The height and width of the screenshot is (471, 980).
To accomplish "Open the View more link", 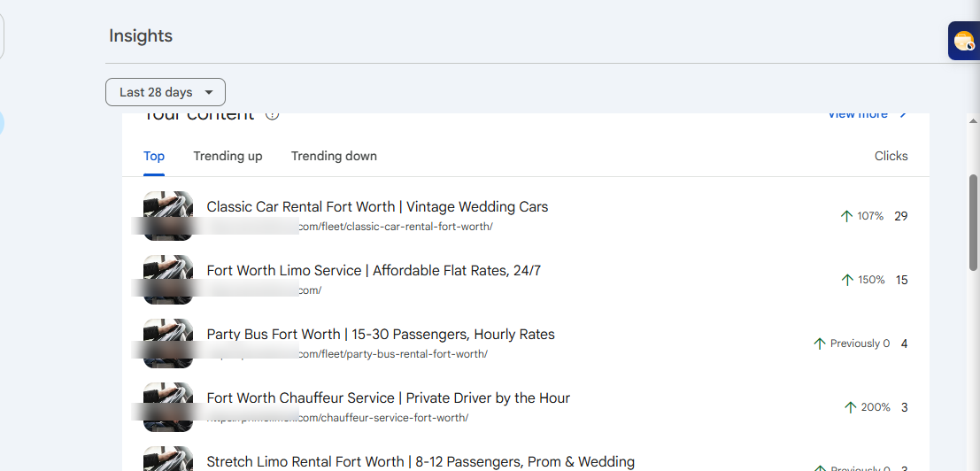I will tap(858, 116).
